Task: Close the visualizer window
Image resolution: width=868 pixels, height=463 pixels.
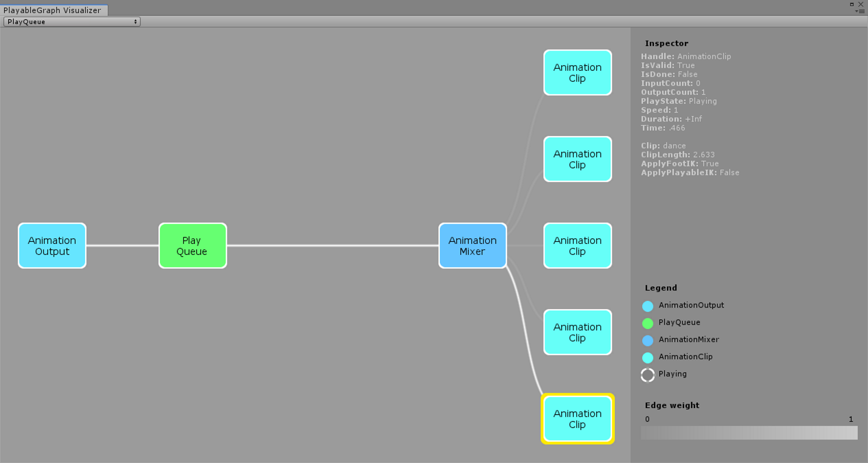Action: coord(861,4)
